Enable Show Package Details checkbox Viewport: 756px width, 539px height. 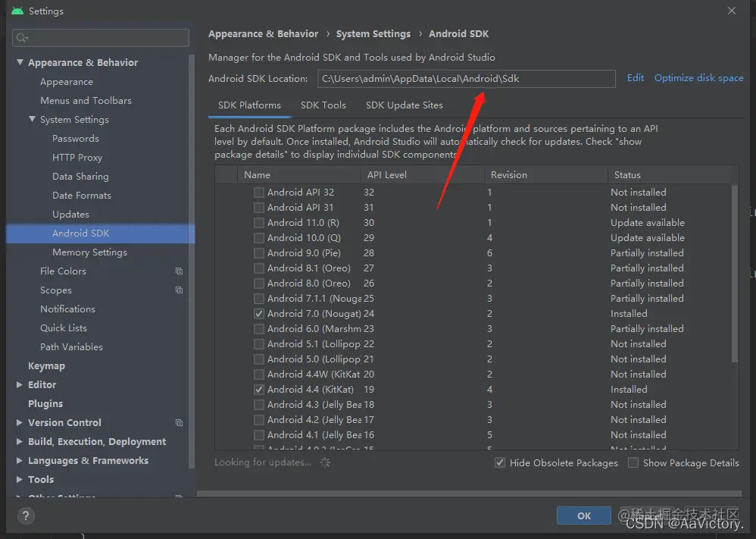[x=633, y=462]
